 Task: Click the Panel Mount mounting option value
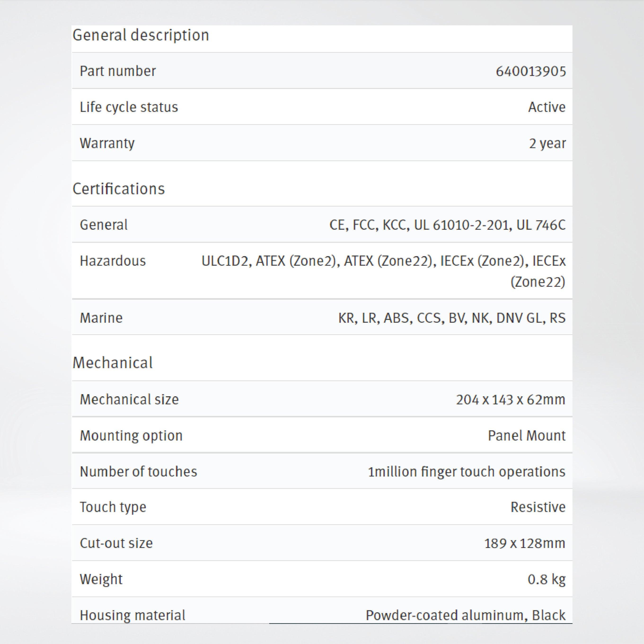(x=526, y=436)
